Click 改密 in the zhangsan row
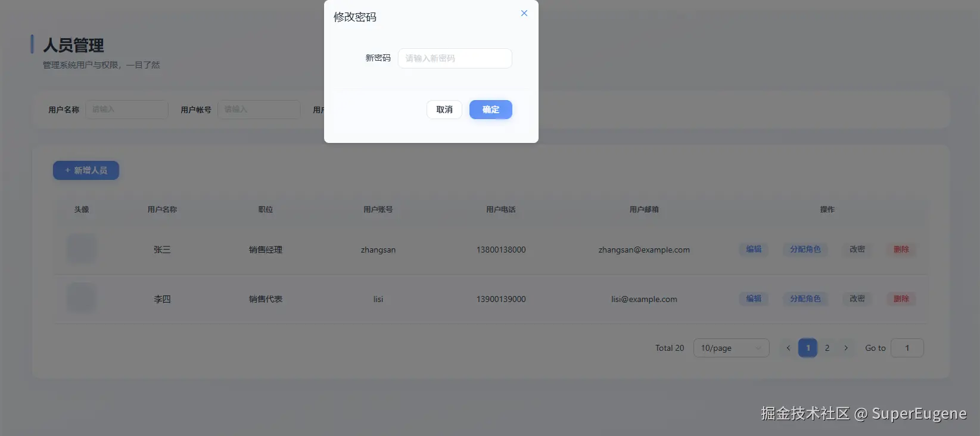 (x=857, y=250)
